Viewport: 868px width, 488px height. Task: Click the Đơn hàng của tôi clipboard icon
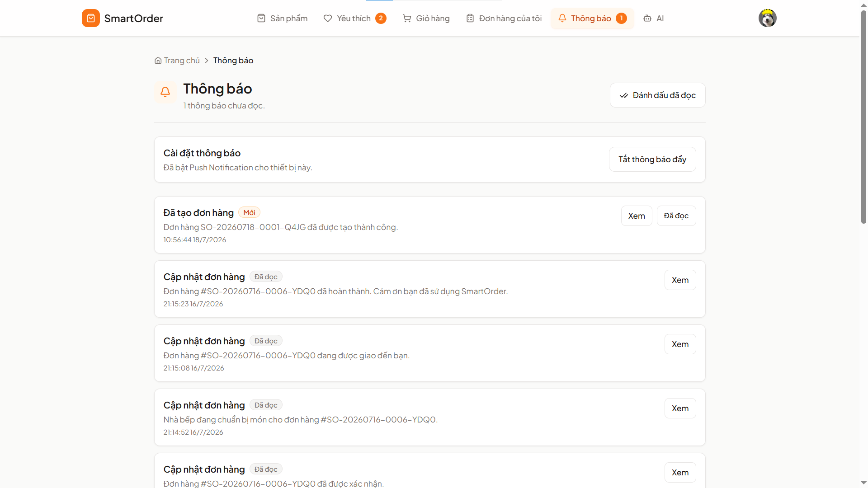click(x=470, y=18)
